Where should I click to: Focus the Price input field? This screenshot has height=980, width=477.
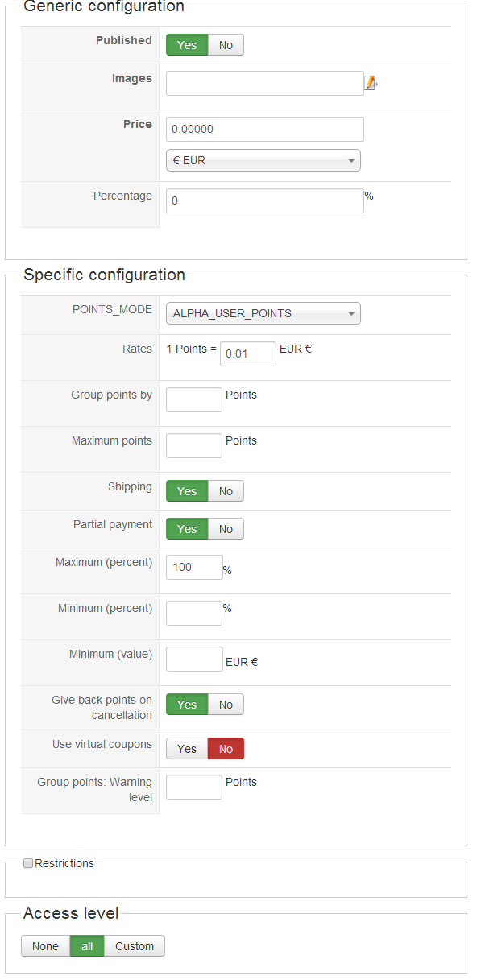click(265, 129)
